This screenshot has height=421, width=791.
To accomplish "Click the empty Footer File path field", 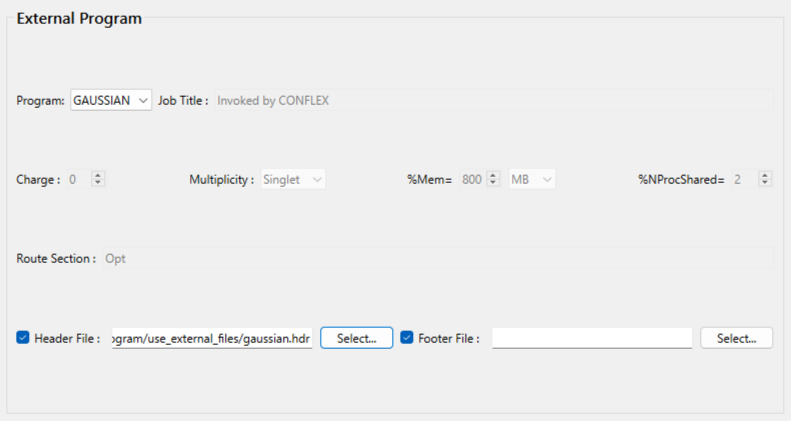I will [591, 338].
